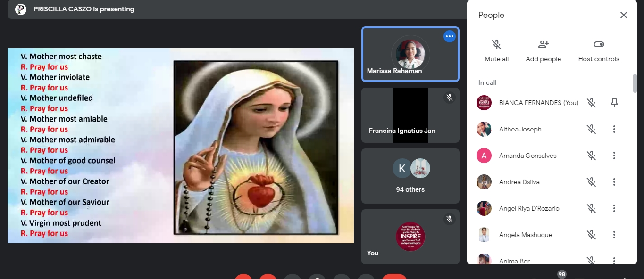Click the line "V. Mother undefiled"

pyautogui.click(x=57, y=98)
